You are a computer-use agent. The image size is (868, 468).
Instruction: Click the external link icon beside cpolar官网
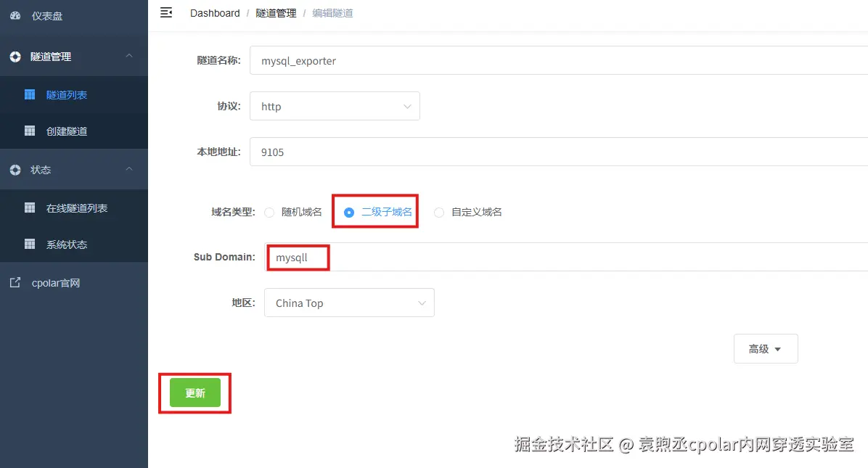pos(15,283)
